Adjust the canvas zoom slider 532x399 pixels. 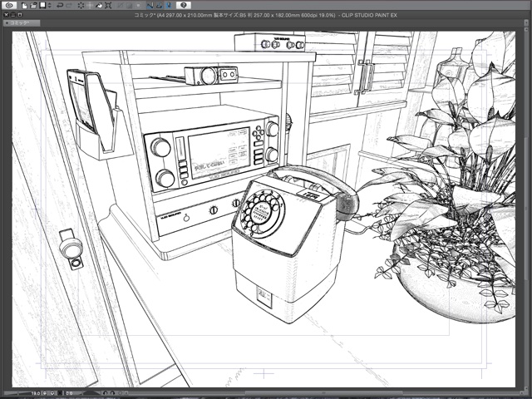pos(17,393)
